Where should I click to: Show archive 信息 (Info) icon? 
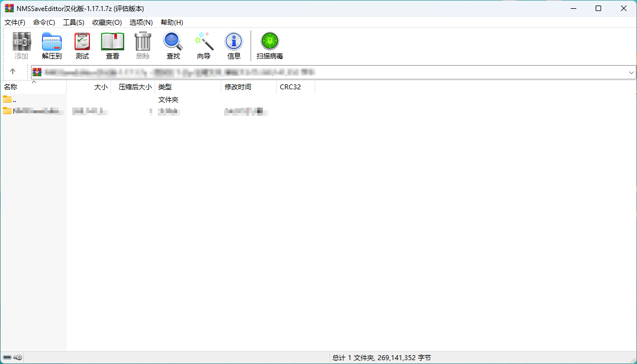tap(234, 45)
